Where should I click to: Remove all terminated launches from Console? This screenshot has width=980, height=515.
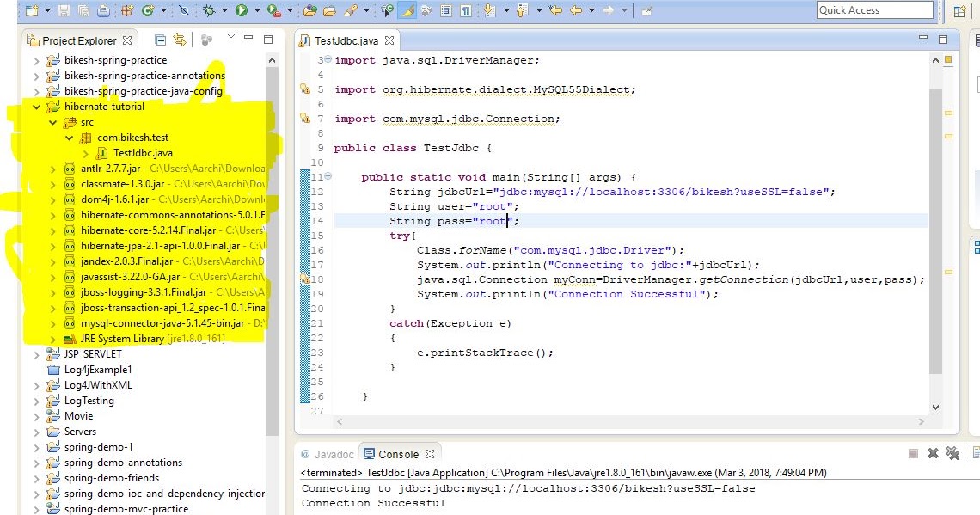tap(952, 455)
